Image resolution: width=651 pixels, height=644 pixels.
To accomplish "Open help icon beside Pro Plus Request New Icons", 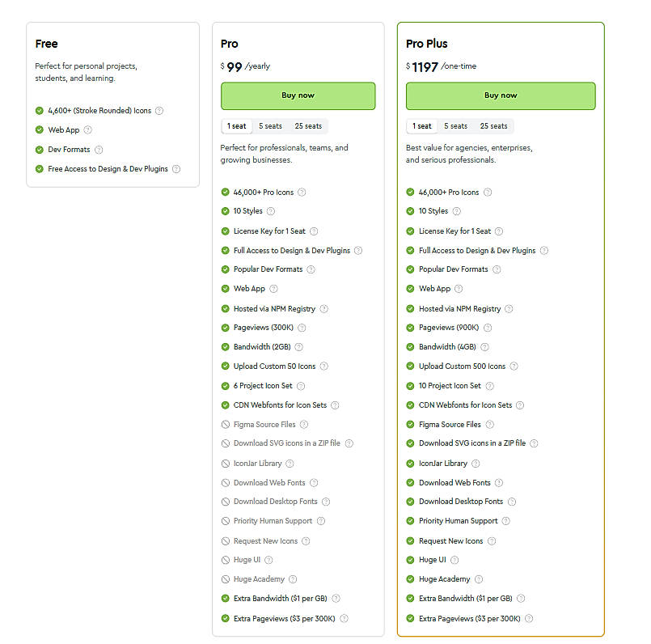I will pyautogui.click(x=492, y=541).
